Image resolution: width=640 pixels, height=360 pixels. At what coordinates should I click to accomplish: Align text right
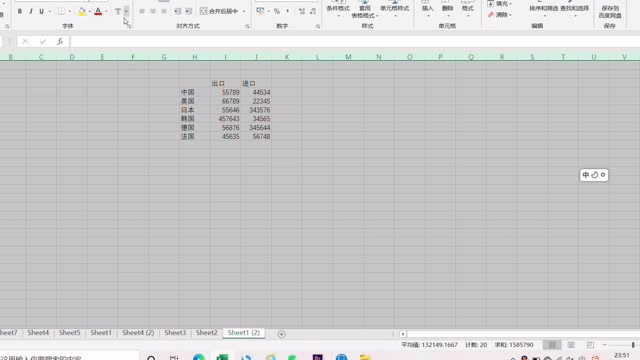164,11
